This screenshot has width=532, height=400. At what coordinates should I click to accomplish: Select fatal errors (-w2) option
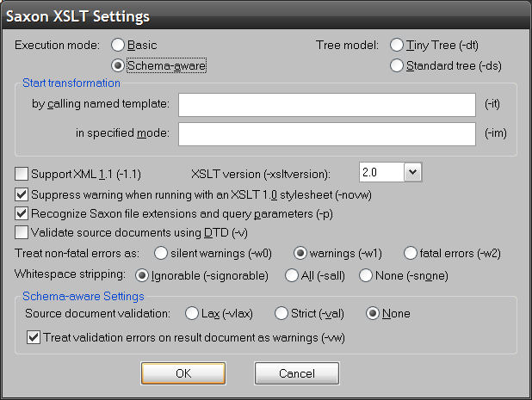click(410, 253)
